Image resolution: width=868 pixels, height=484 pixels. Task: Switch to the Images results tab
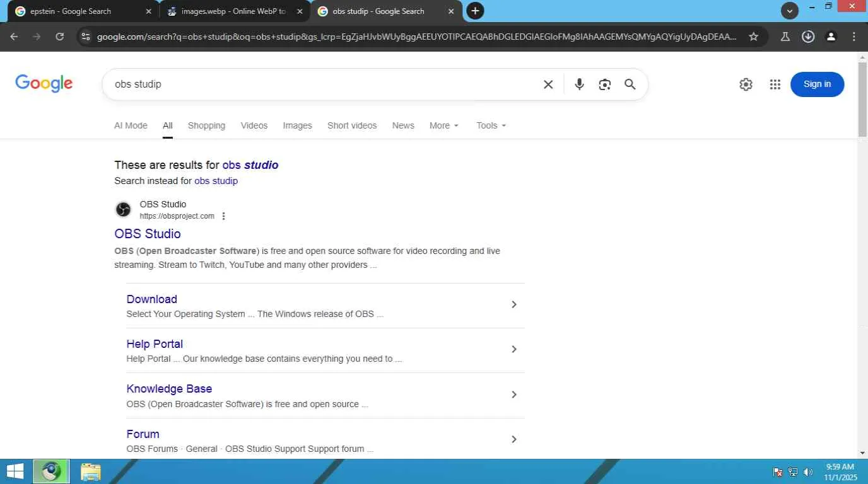tap(297, 125)
